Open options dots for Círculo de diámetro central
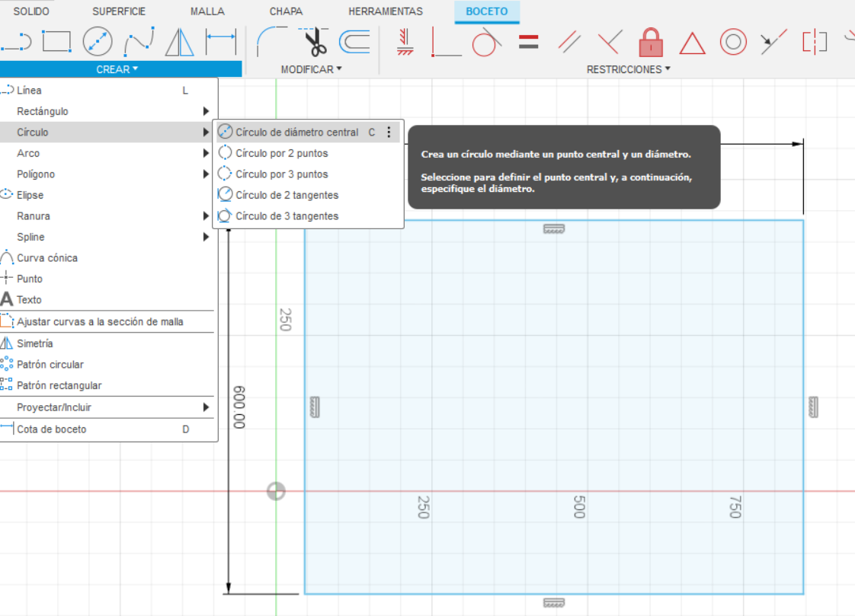 (x=389, y=132)
